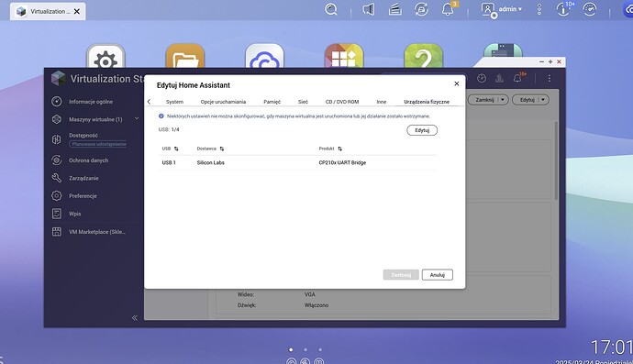Click the info notice icon in dialog

pos(161,116)
